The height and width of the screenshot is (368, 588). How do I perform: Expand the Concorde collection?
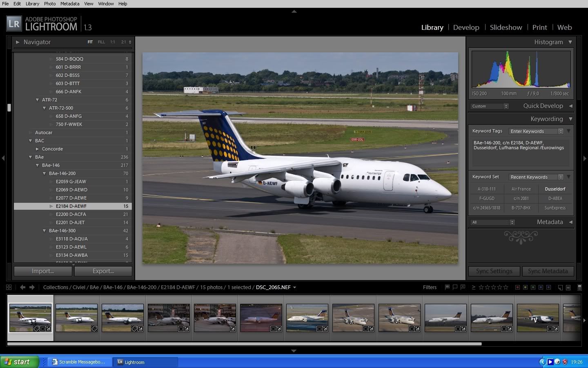point(38,149)
